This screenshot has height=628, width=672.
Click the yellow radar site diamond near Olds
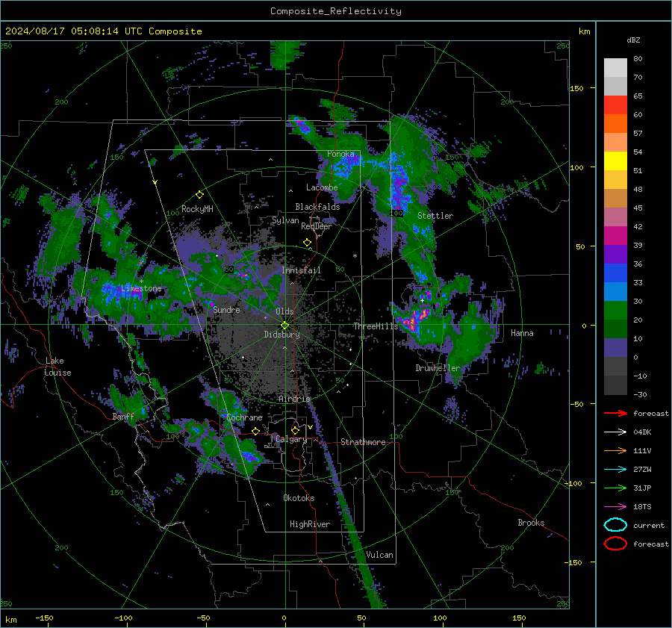click(285, 326)
